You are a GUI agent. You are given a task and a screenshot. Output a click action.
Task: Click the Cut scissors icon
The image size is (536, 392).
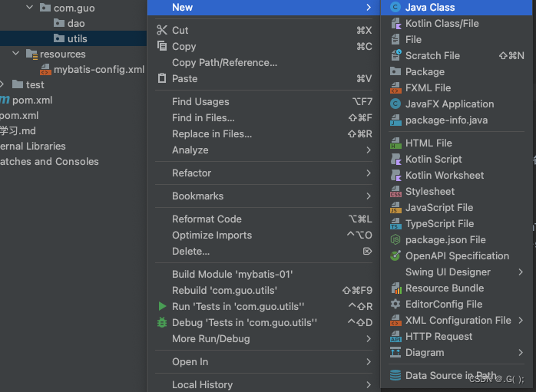[162, 30]
